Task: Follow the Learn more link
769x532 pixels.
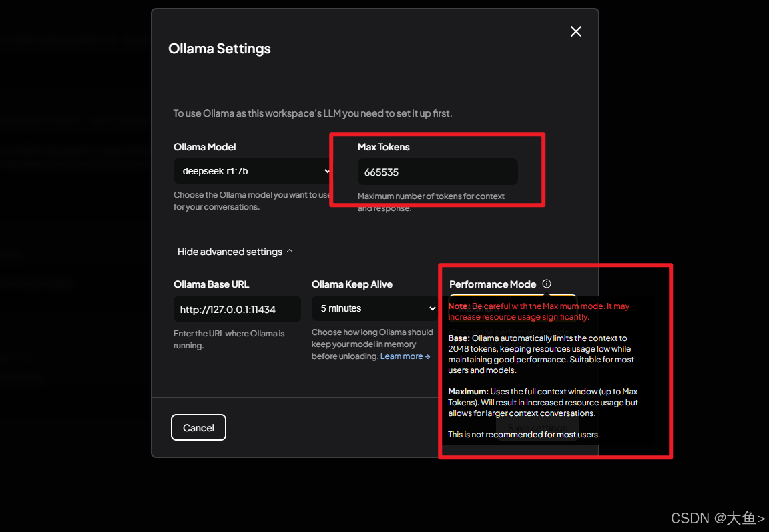Action: [405, 356]
